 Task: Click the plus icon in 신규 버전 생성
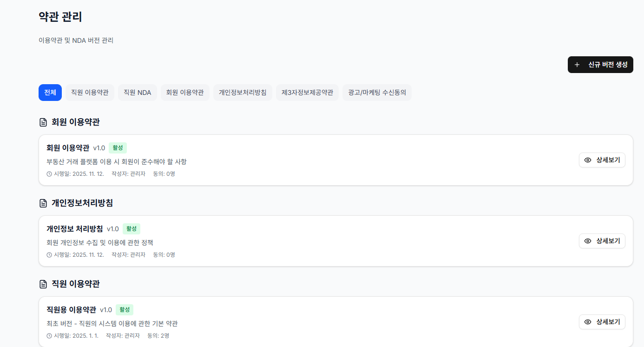tap(577, 65)
